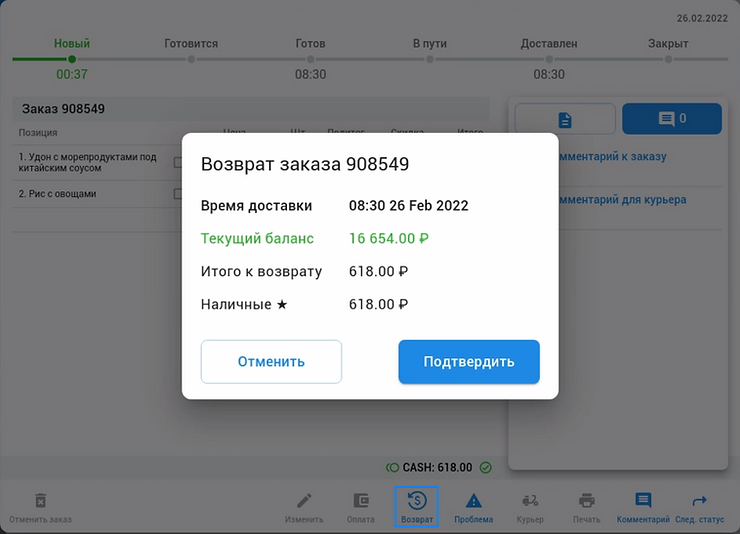Viewport: 740px width, 534px height.
Task: Tick checkbox for Рис с овощами
Action: [x=178, y=193]
